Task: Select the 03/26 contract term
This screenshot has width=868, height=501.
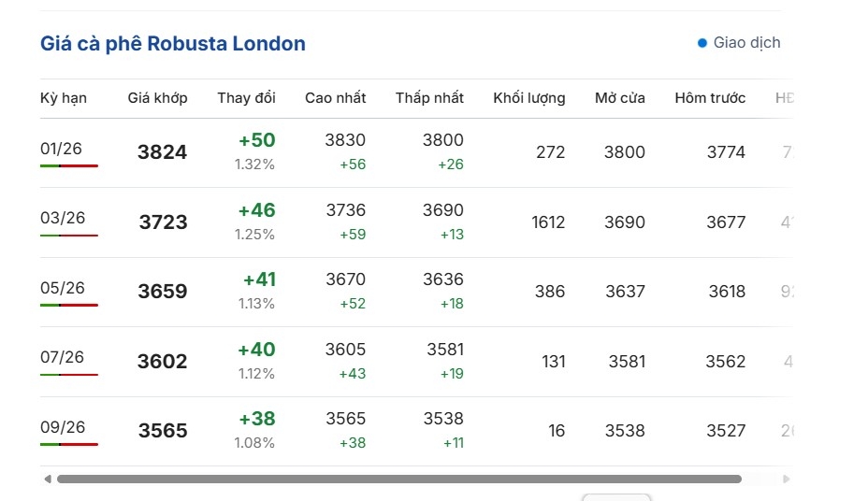Action: click(63, 219)
